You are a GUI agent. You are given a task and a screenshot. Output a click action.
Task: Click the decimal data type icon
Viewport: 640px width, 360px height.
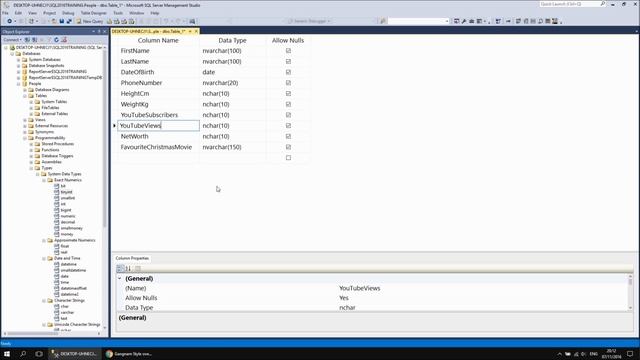coord(57,222)
